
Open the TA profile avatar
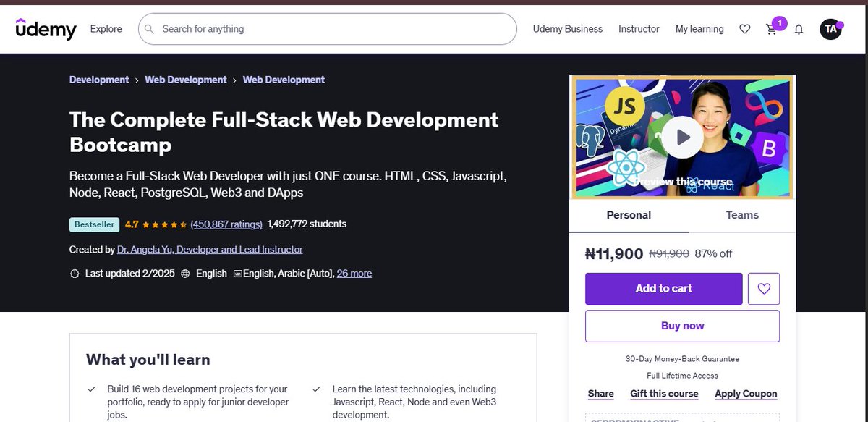pyautogui.click(x=830, y=29)
